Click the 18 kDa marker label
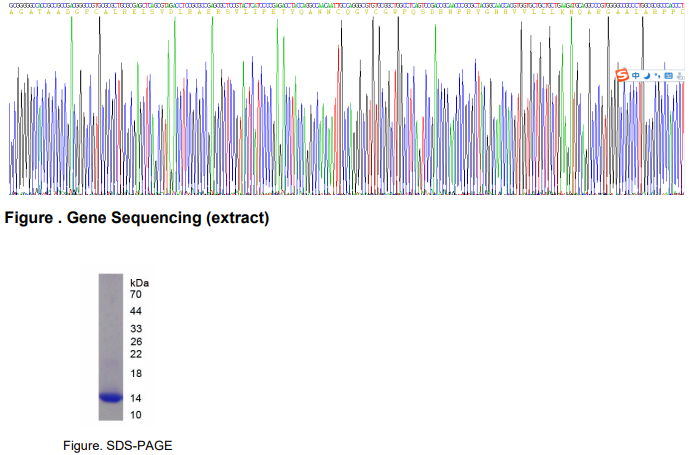Screen dimensions: 693x455 pyautogui.click(x=136, y=373)
